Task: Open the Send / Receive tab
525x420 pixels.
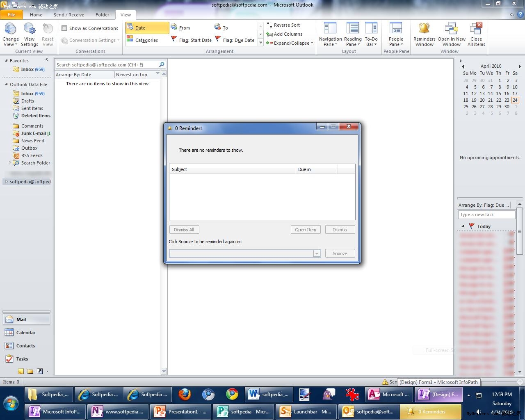Action: pyautogui.click(x=68, y=15)
